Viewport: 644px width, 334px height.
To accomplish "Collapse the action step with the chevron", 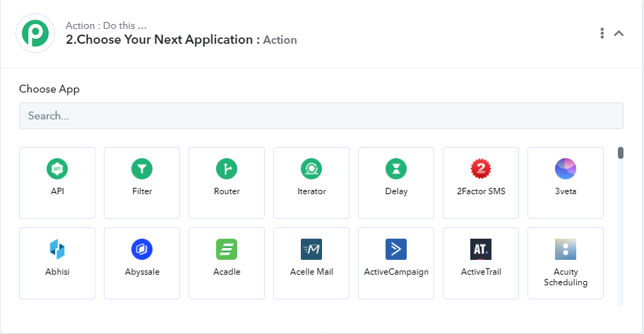I will [619, 33].
